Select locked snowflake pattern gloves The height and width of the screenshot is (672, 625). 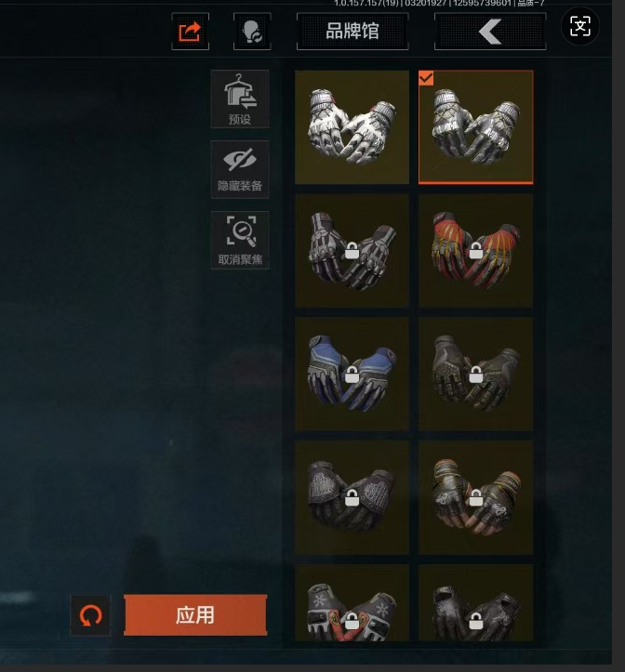coord(352,603)
